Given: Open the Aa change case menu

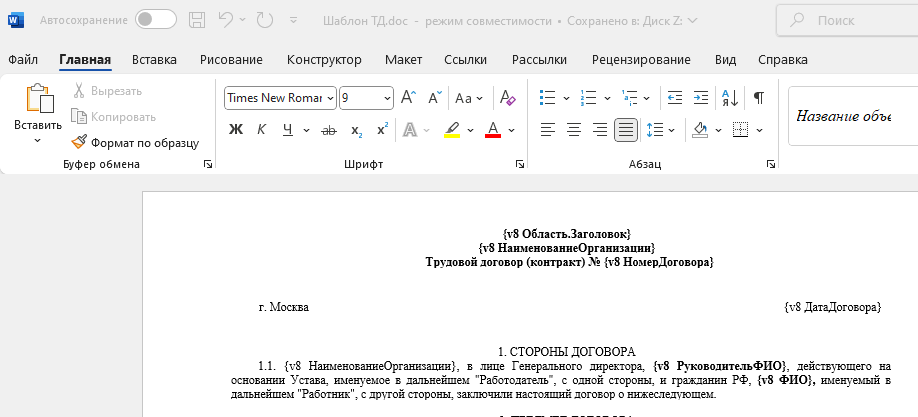Looking at the screenshot, I should coord(469,98).
